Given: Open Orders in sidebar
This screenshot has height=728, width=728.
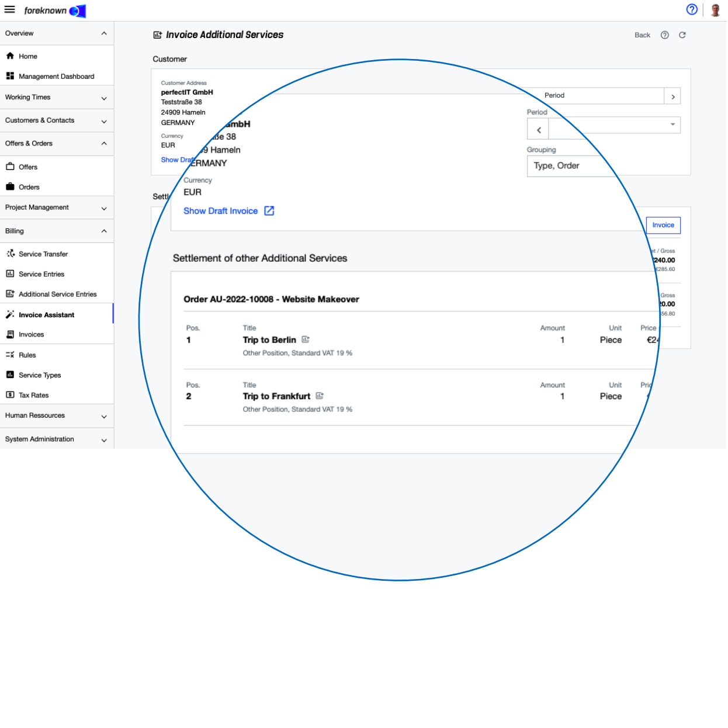Looking at the screenshot, I should coord(29,187).
